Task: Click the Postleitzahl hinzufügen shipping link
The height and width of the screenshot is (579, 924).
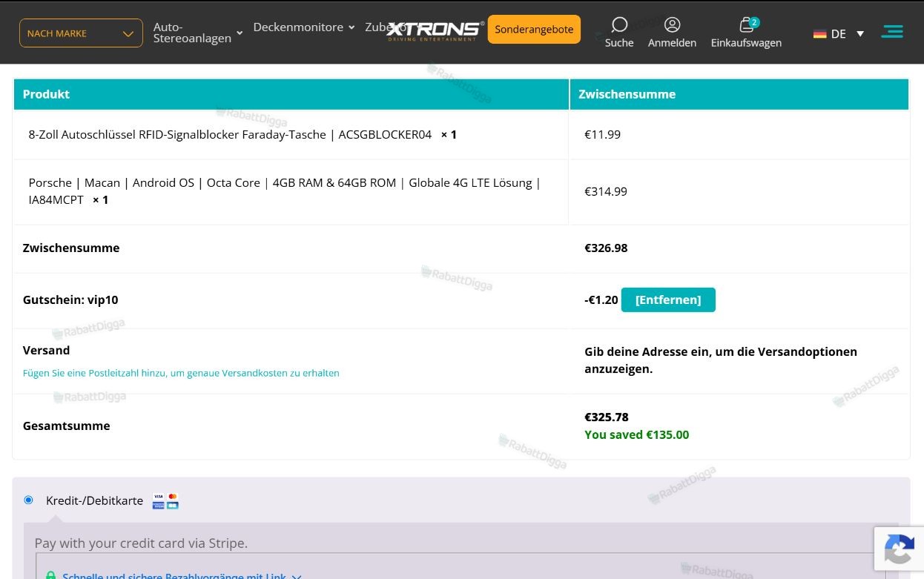Action: (181, 373)
